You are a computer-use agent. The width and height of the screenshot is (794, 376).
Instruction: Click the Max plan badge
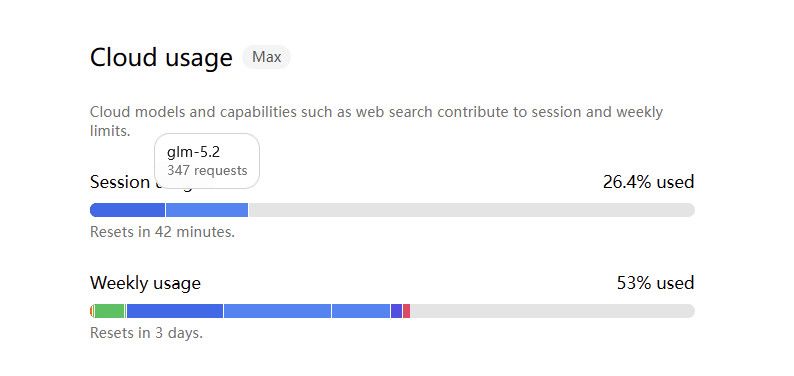click(266, 57)
